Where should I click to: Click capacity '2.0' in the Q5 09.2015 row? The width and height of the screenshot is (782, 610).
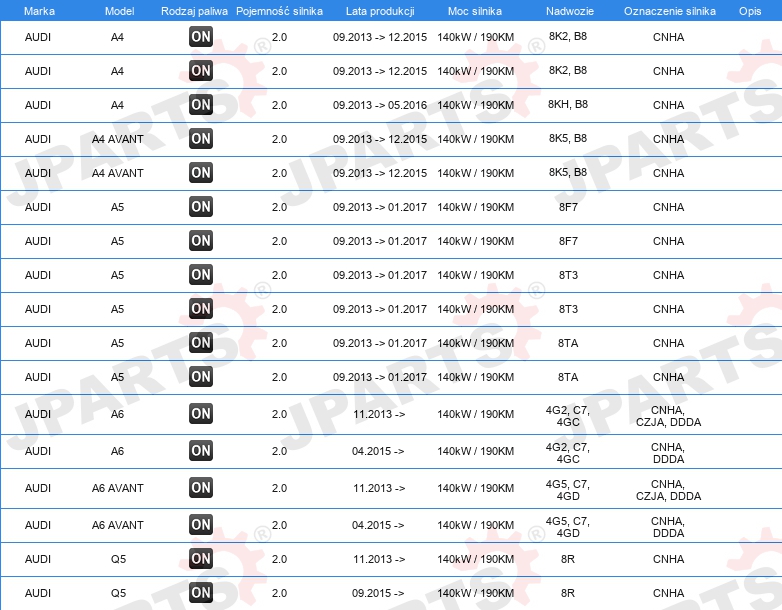[x=279, y=593]
